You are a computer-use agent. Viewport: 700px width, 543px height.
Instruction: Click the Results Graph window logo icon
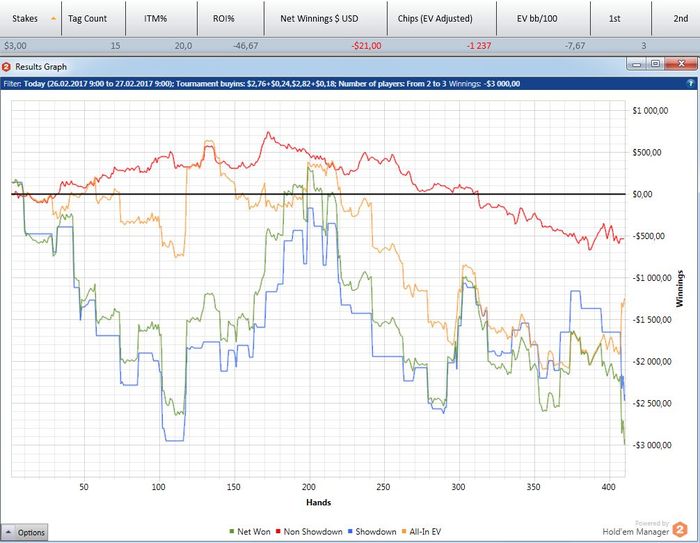coord(6,67)
